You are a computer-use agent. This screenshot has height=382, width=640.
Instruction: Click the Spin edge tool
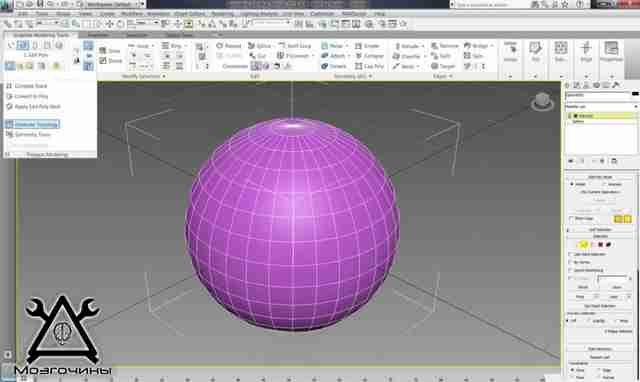point(473,56)
